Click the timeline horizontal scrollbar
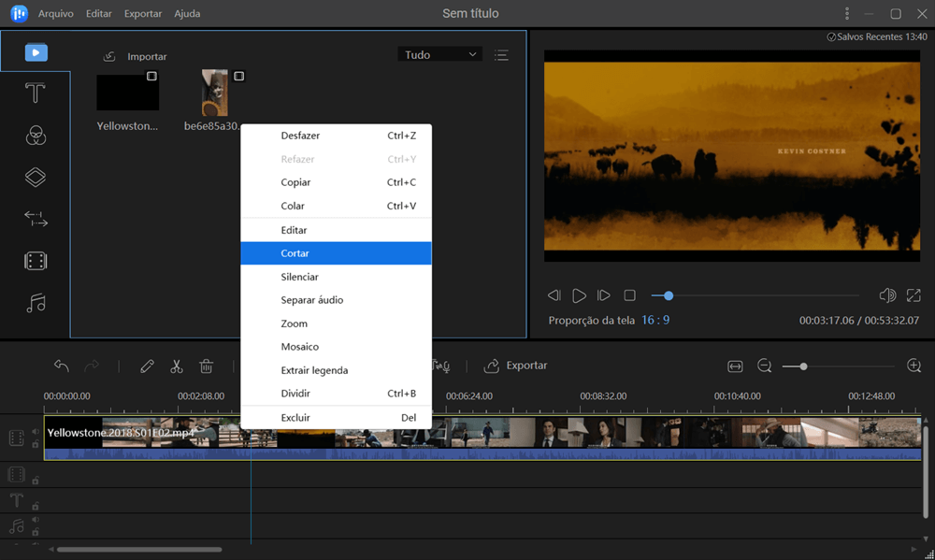The height and width of the screenshot is (560, 935). [x=139, y=550]
